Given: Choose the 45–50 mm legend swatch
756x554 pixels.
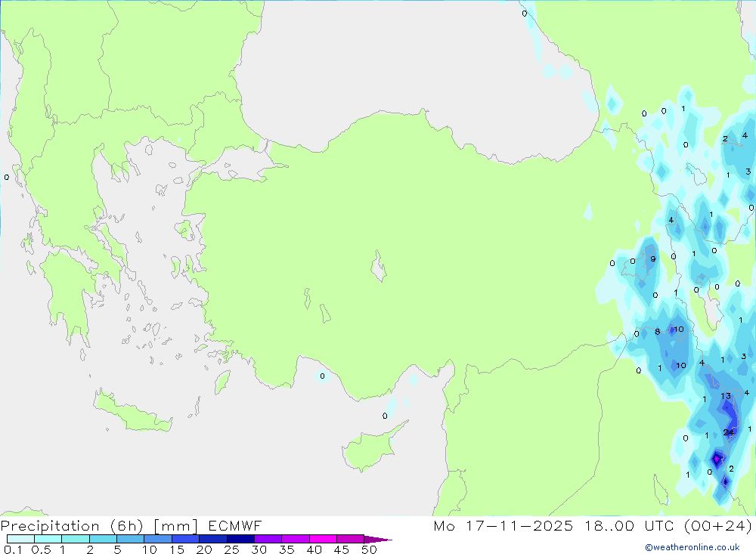Looking at the screenshot, I should pos(350,539).
